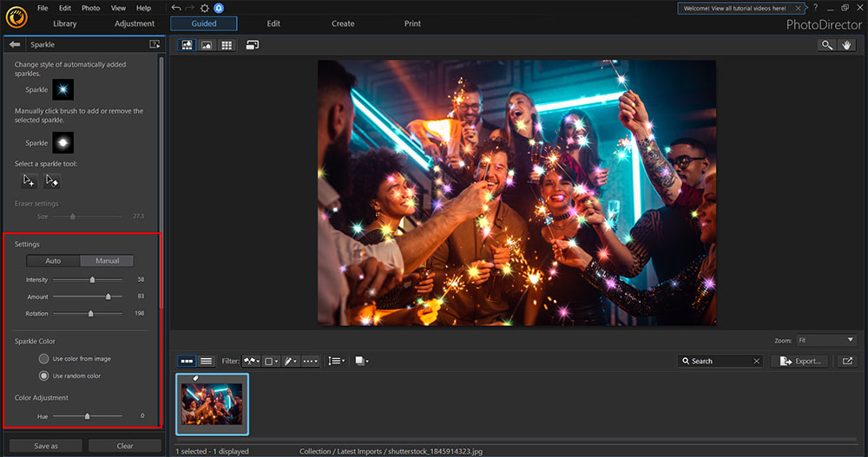The height and width of the screenshot is (457, 868).
Task: Choose the sparkle eraser cursor tool
Action: pos(52,180)
